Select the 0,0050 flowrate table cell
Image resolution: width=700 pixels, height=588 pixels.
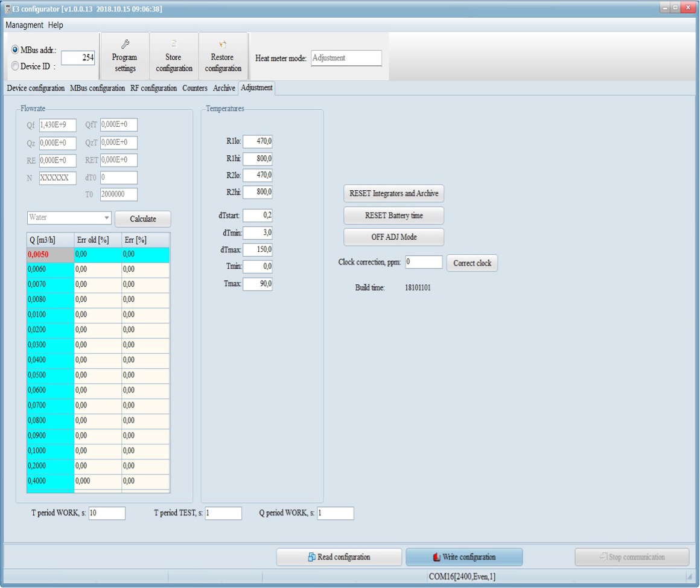[x=50, y=255]
